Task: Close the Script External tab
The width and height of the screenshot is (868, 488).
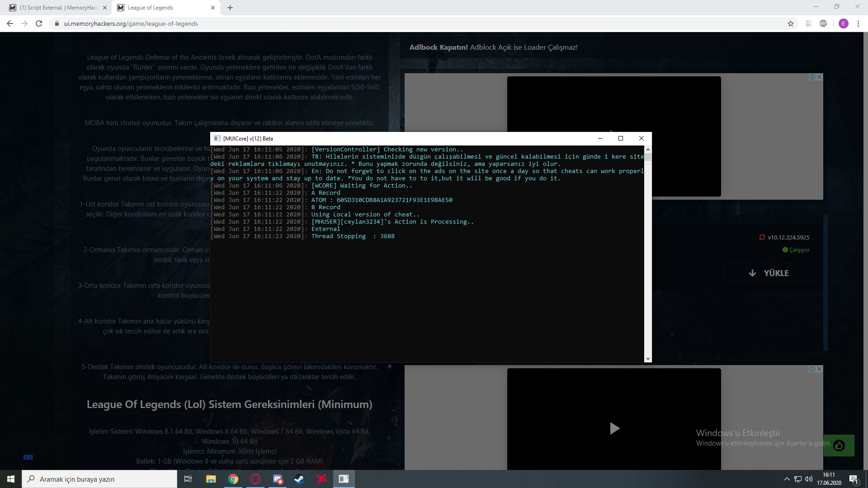Action: click(105, 8)
